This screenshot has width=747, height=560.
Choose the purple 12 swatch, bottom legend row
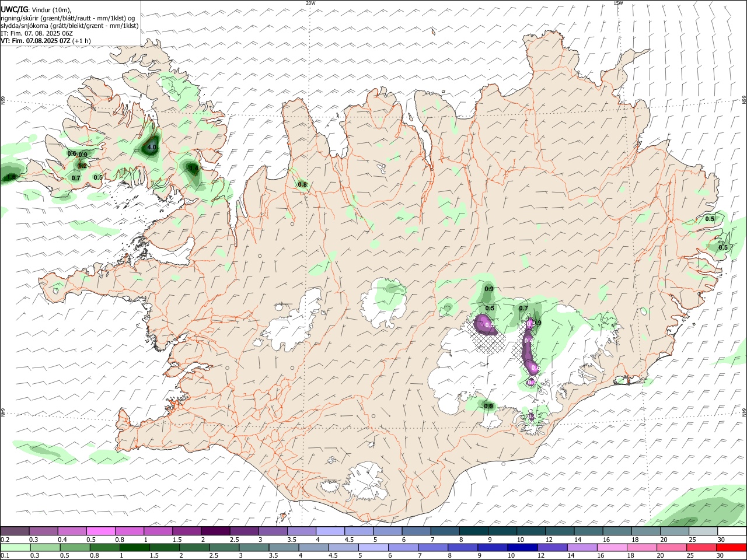(x=553, y=548)
